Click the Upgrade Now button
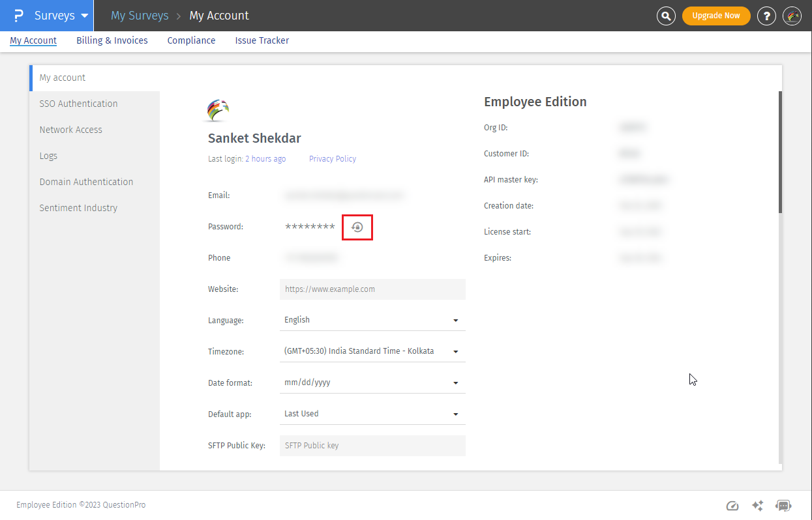Screen dimensions: 812x520 click(715, 16)
